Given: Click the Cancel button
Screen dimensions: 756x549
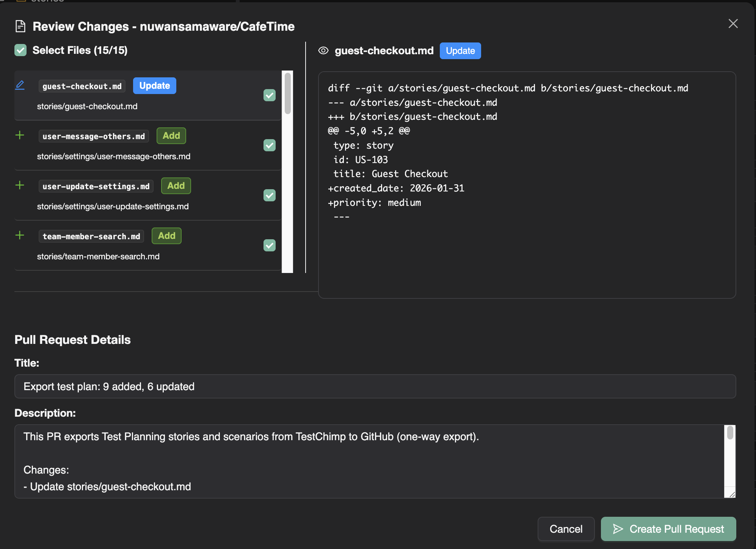Looking at the screenshot, I should click(566, 529).
